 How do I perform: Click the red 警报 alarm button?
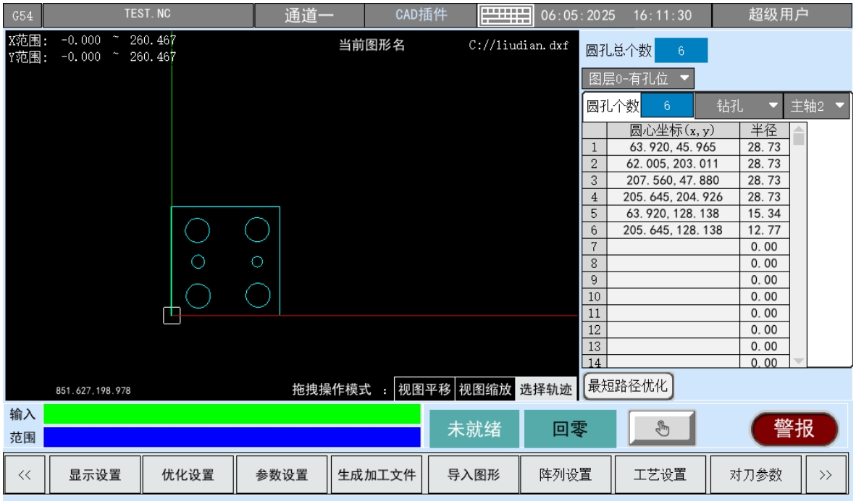tap(794, 429)
